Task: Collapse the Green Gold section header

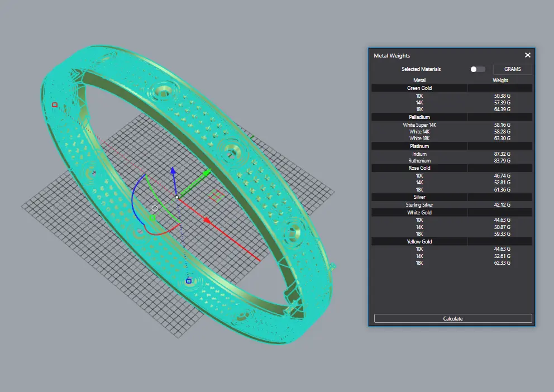Action: coord(419,88)
